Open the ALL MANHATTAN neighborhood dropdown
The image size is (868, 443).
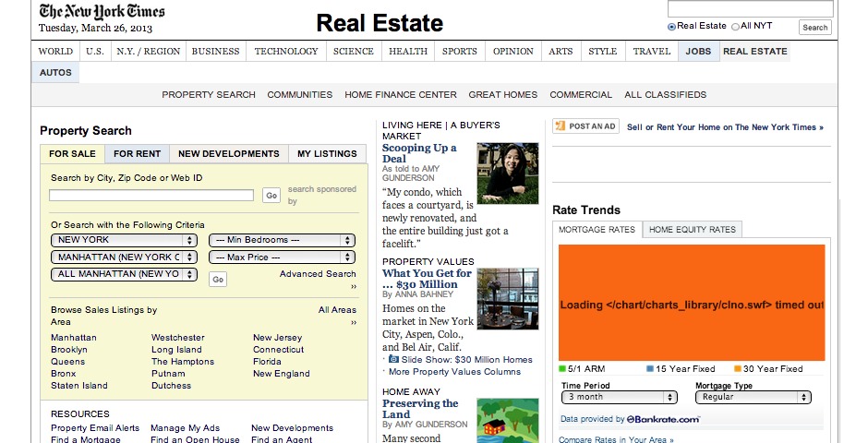click(x=124, y=274)
